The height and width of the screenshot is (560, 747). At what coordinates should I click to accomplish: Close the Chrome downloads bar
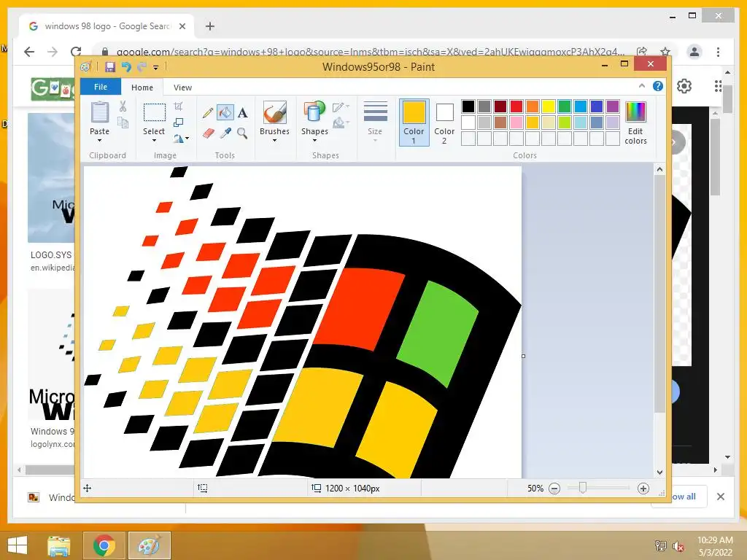coord(720,497)
